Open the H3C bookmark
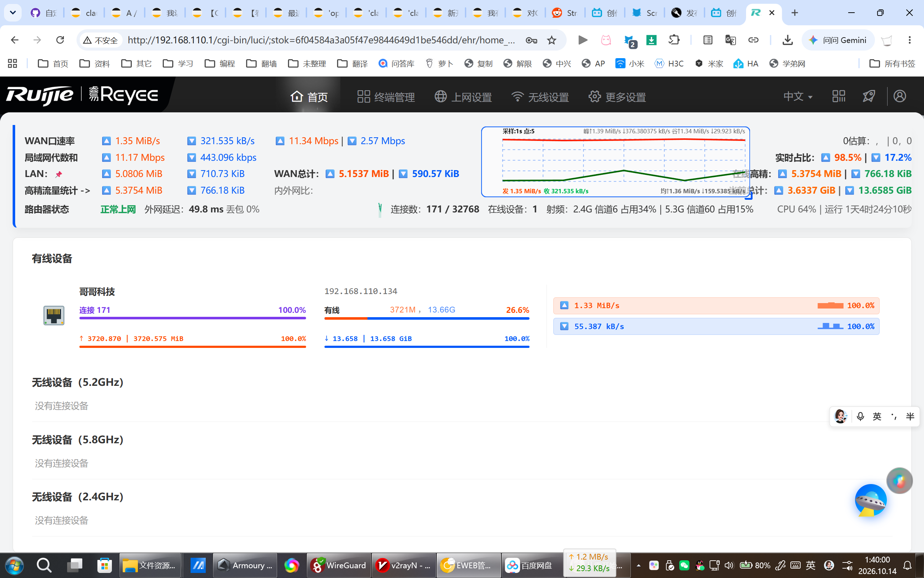Image resolution: width=924 pixels, height=578 pixels. 669,64
